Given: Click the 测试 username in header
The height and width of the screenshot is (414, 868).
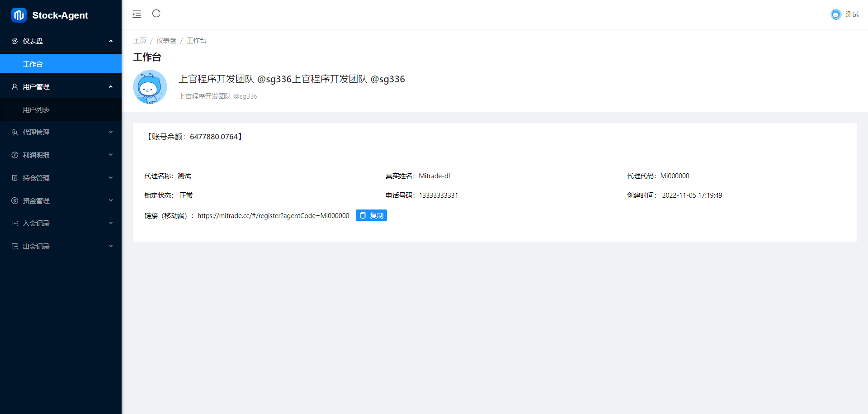Looking at the screenshot, I should tap(852, 14).
